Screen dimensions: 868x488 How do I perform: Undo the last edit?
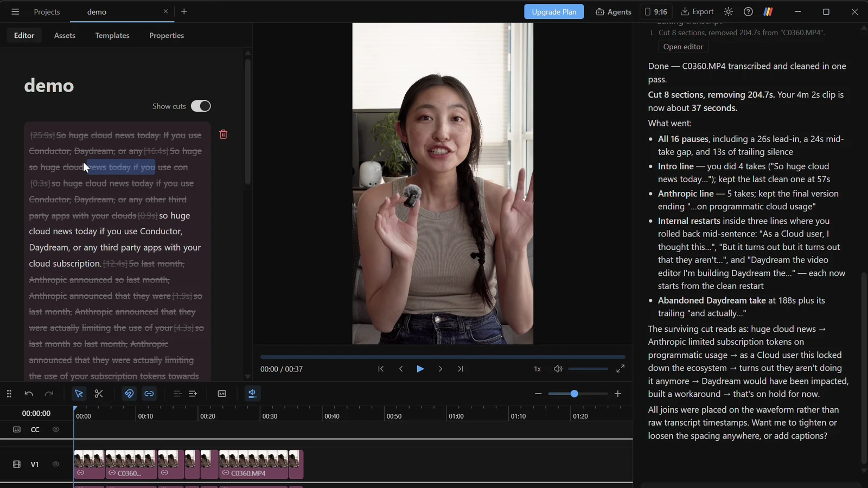pos(29,394)
